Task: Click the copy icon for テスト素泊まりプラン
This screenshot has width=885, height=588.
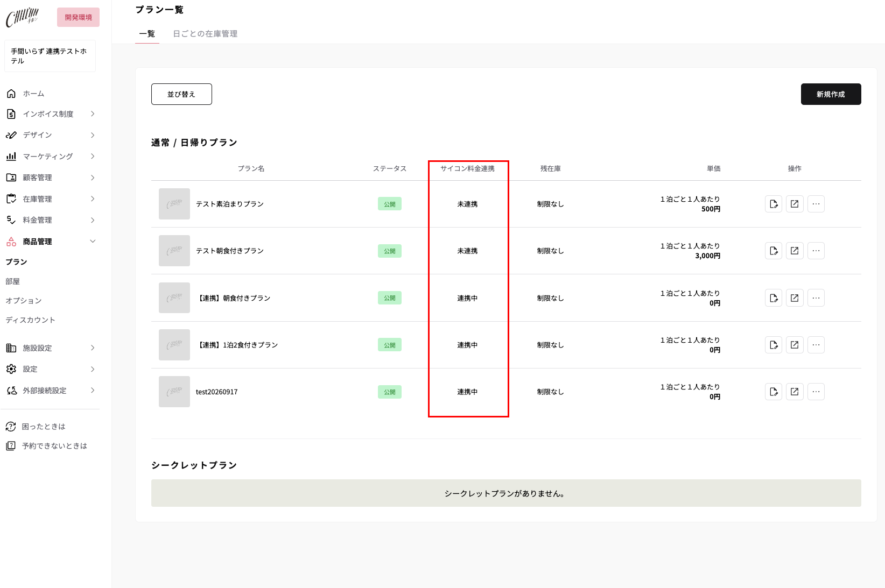Action: 774,204
